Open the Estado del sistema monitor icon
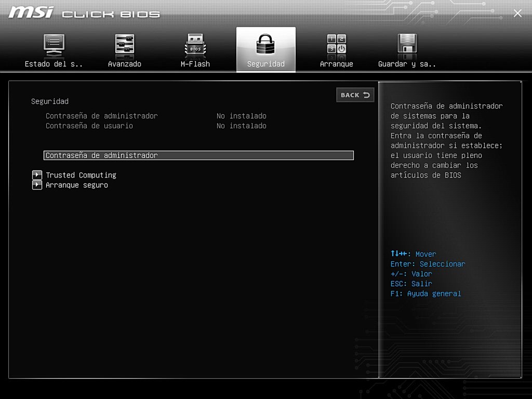Viewport: 532px width, 399px height. (54, 45)
